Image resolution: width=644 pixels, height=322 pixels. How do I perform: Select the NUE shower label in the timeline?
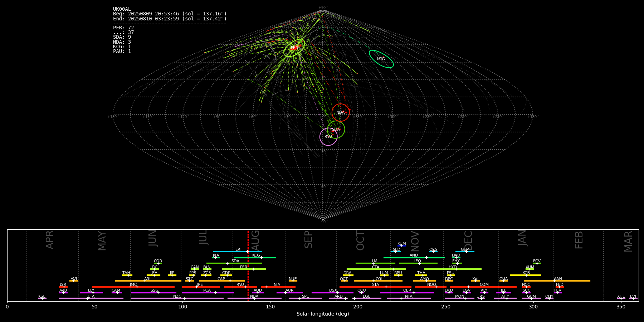(x=293, y=279)
